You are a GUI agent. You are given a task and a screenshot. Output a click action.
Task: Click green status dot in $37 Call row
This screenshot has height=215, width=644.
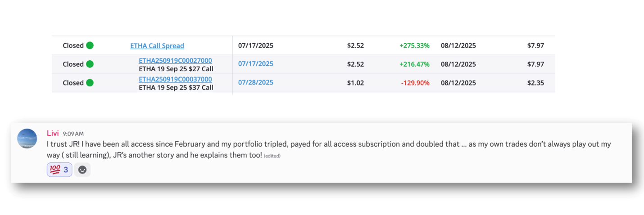pos(90,83)
